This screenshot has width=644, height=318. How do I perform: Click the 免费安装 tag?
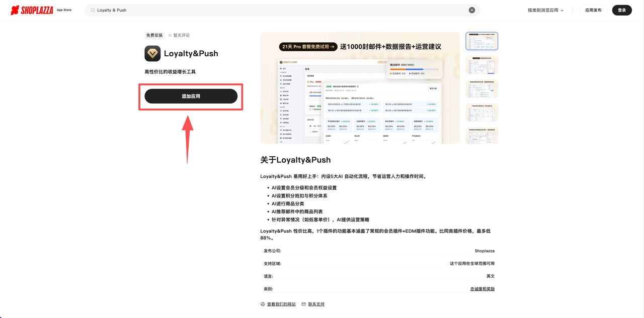coord(154,35)
